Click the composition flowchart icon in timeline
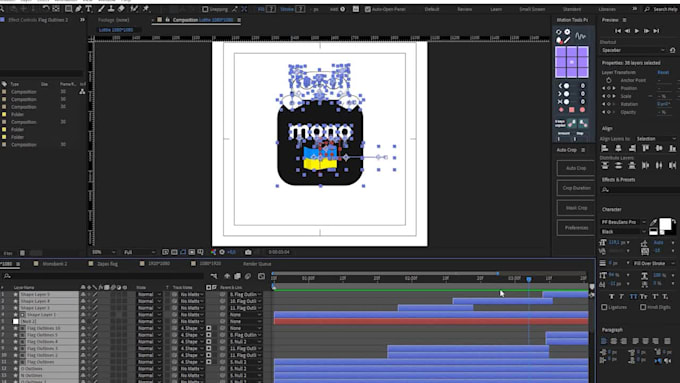680x383 pixels. (214, 276)
